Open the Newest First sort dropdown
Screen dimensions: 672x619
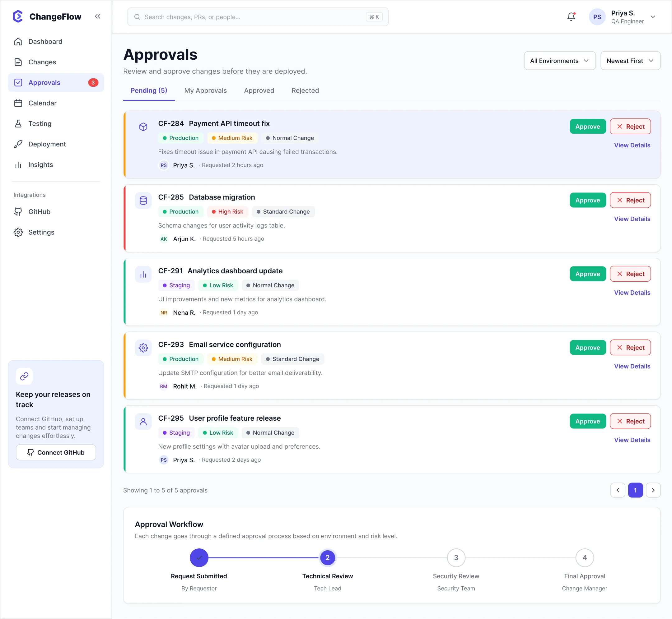(630, 61)
